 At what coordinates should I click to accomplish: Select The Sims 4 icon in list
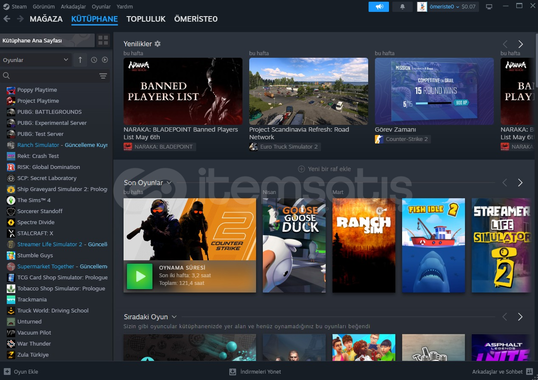(11, 200)
